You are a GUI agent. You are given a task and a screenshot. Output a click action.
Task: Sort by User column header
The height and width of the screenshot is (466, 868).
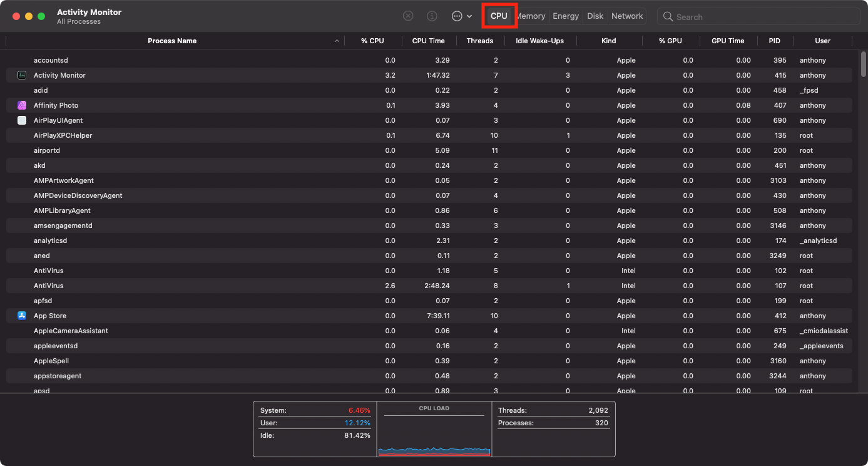point(822,41)
